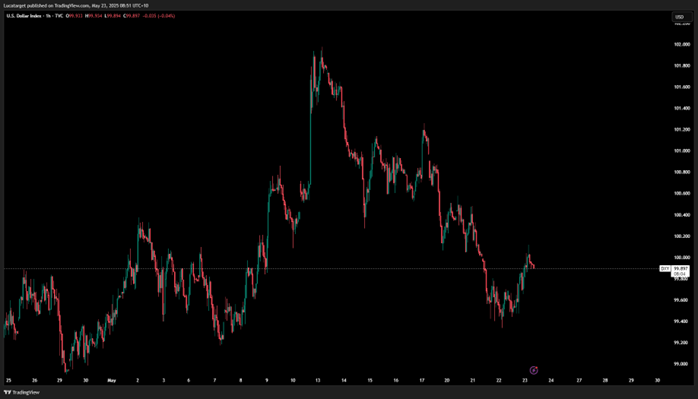Click the 15 date label on the time axis
Image resolution: width=698 pixels, height=399 pixels.
(370, 381)
